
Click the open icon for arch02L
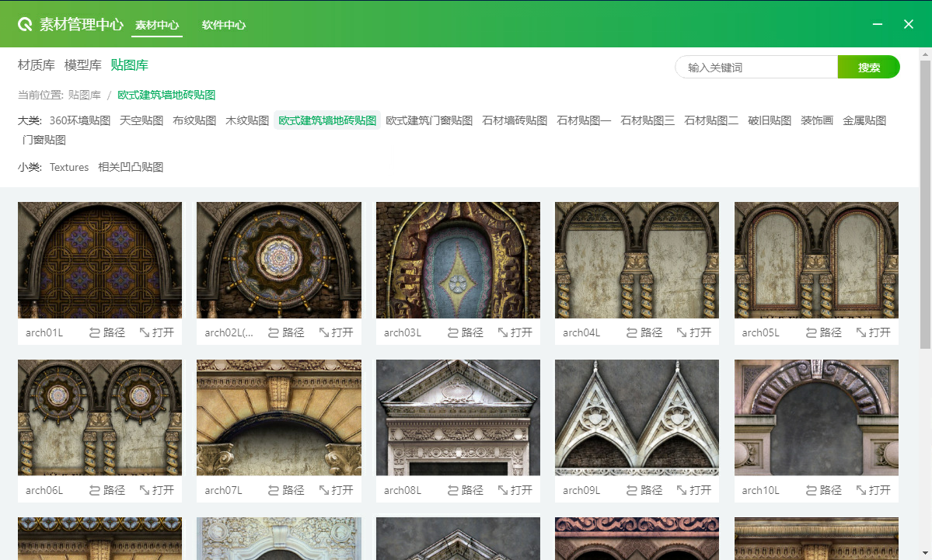click(x=324, y=332)
